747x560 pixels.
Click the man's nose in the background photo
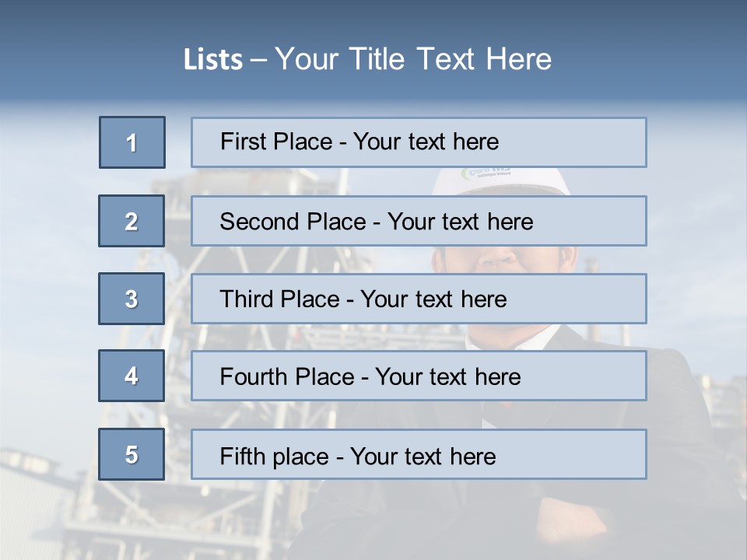tap(498, 256)
